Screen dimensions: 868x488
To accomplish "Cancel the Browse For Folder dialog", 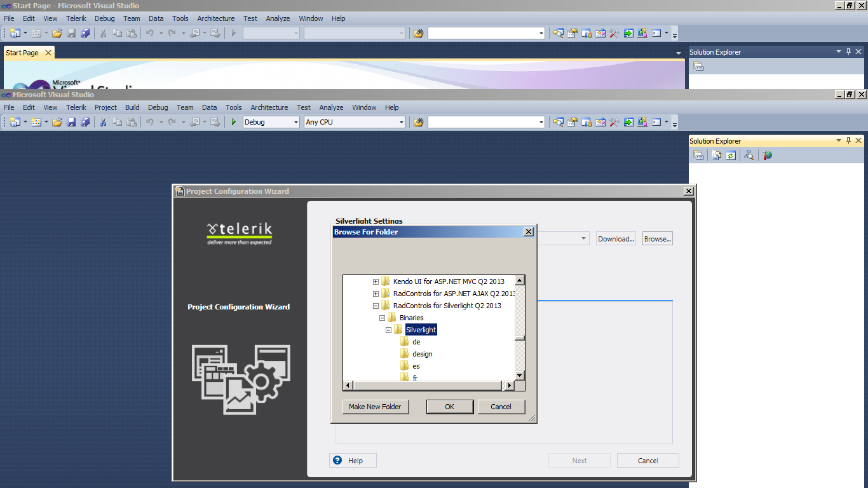I will tap(501, 407).
